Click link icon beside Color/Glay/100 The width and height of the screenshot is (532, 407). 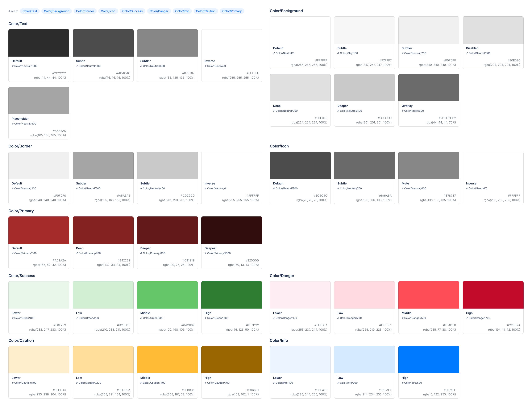pyautogui.click(x=338, y=53)
